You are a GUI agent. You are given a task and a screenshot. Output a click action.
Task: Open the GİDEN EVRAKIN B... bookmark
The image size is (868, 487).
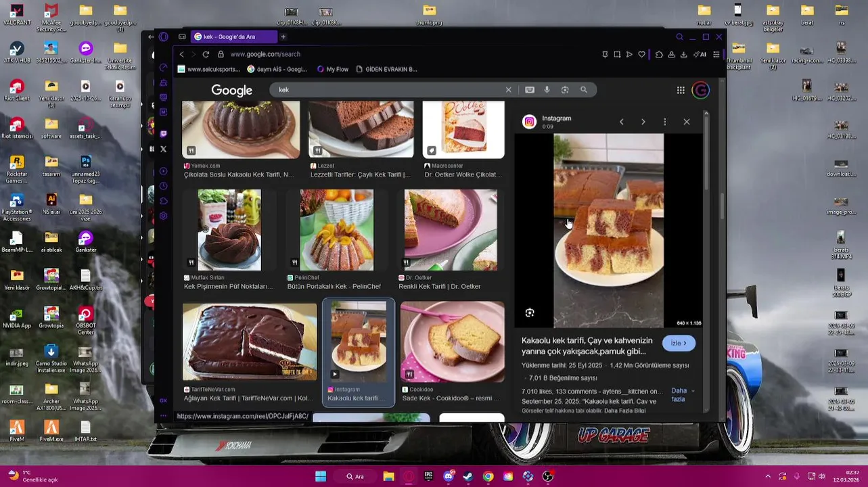(x=386, y=69)
